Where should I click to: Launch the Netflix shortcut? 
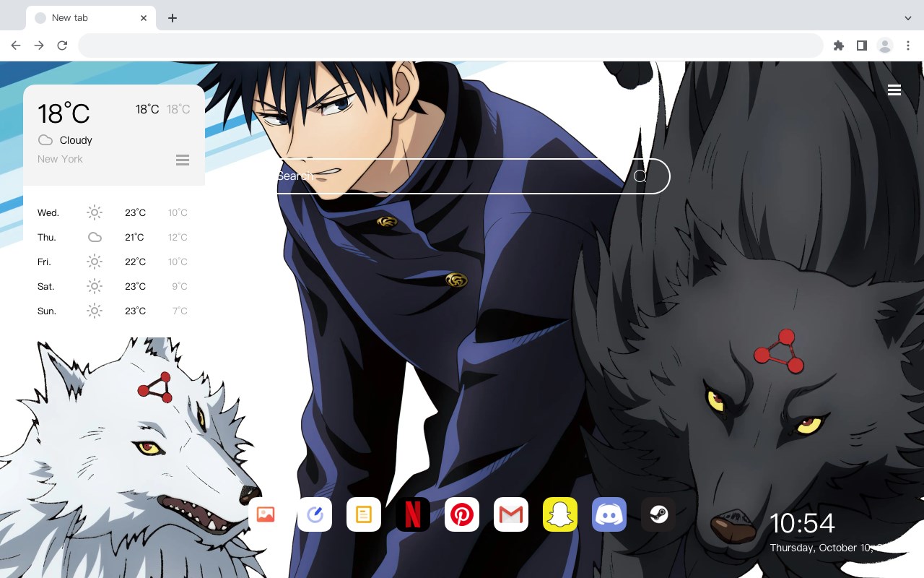click(413, 514)
